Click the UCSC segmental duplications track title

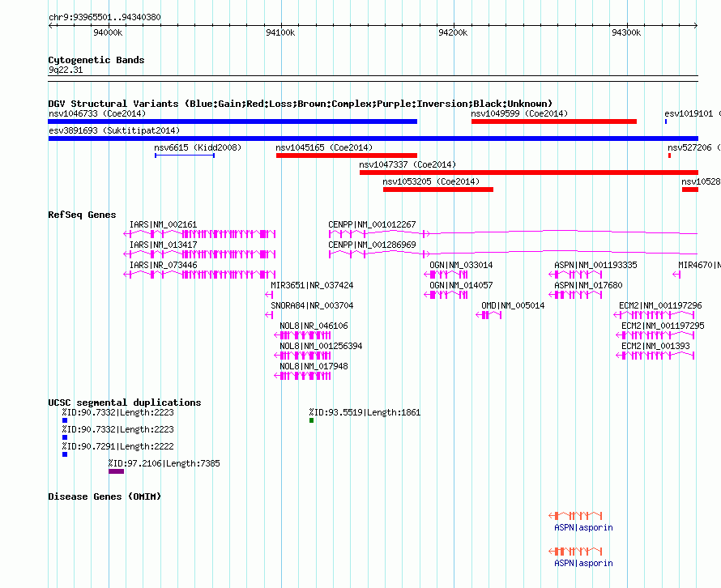click(x=125, y=403)
